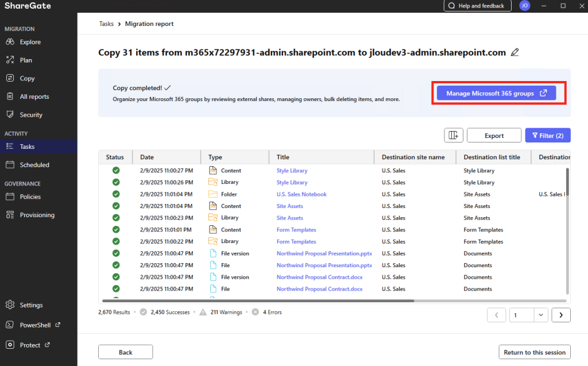Viewport: 588px width, 366px height.
Task: Click the Copy icon in sidebar
Action: click(x=10, y=78)
